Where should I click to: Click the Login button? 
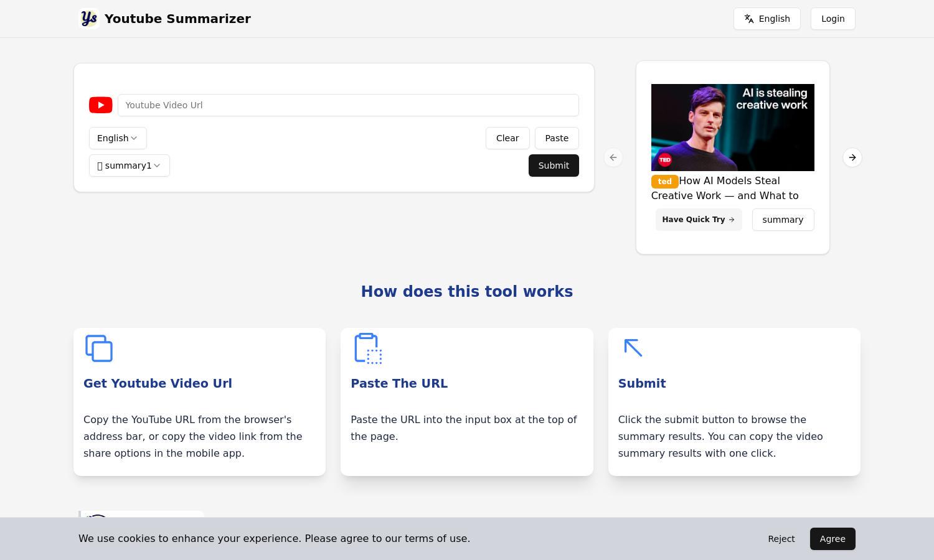[833, 19]
